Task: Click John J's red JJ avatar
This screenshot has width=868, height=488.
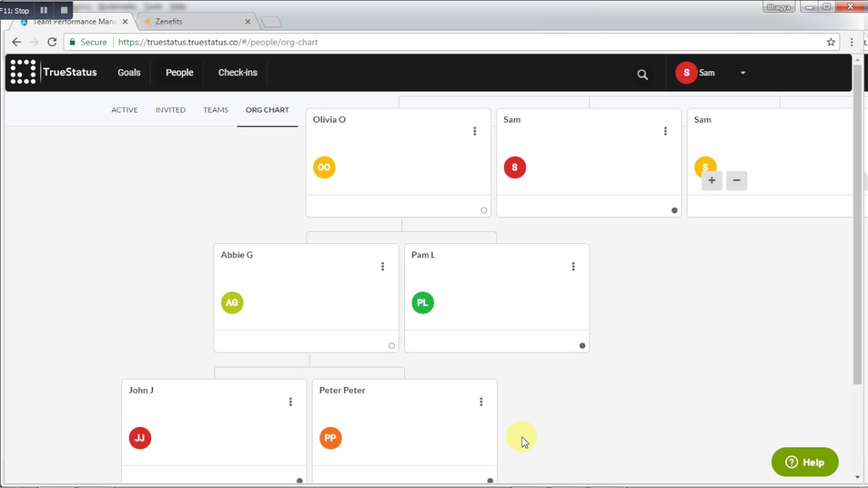Action: tap(140, 438)
